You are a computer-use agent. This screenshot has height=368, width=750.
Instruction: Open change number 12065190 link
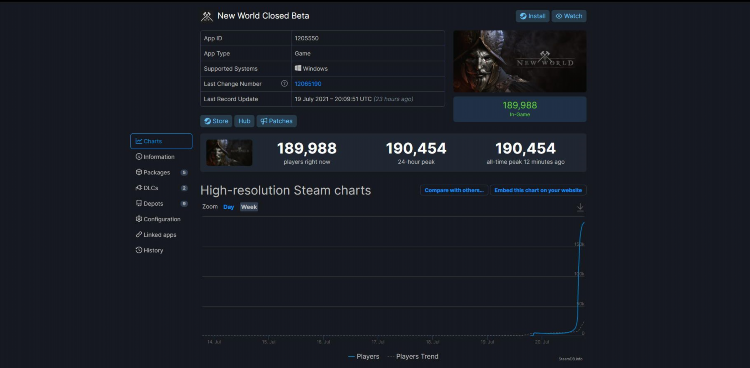308,84
